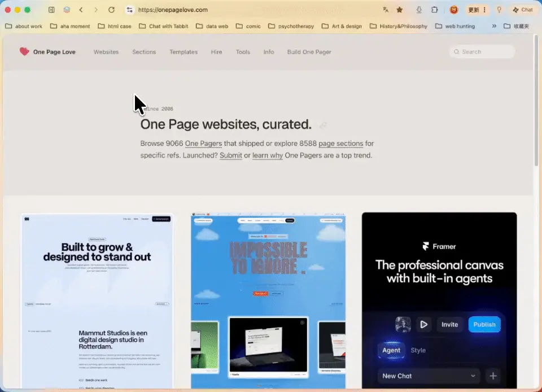Open the Tools nav item
Screen dimensions: 542x392
(243, 52)
